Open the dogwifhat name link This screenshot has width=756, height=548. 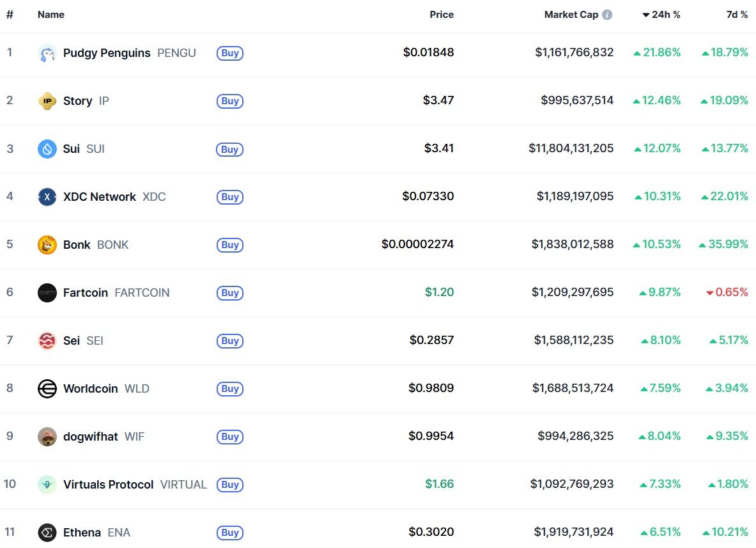coord(90,437)
